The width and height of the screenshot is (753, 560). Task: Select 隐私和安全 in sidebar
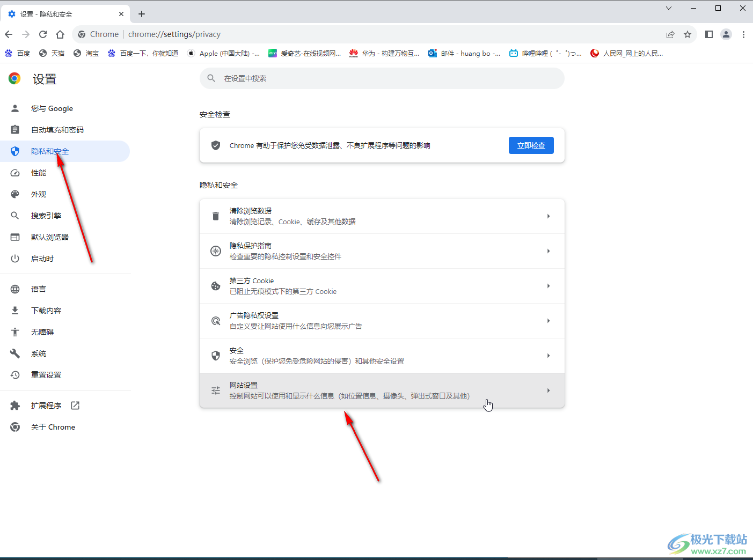[x=65, y=151]
